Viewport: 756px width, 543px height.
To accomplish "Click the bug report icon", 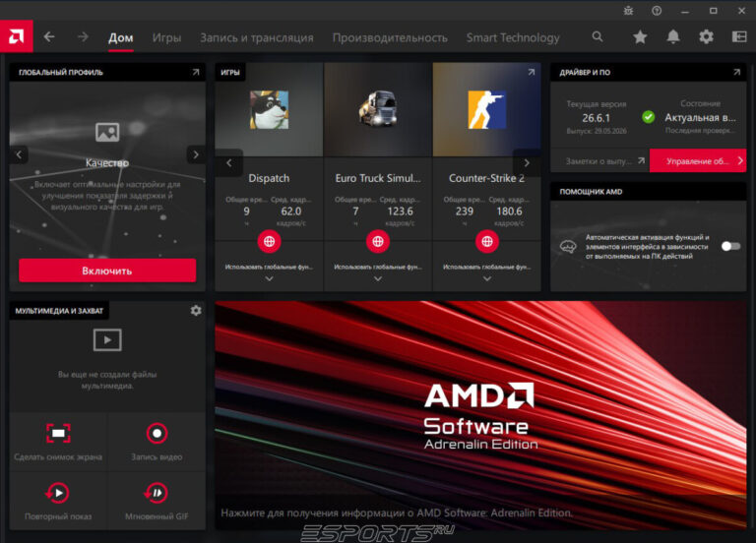I will 628,11.
